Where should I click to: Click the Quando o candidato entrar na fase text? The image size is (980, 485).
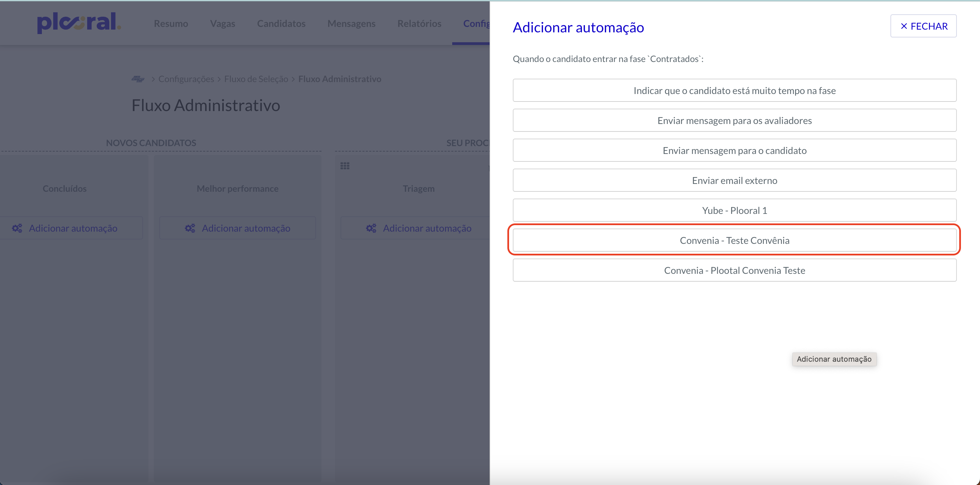608,59
